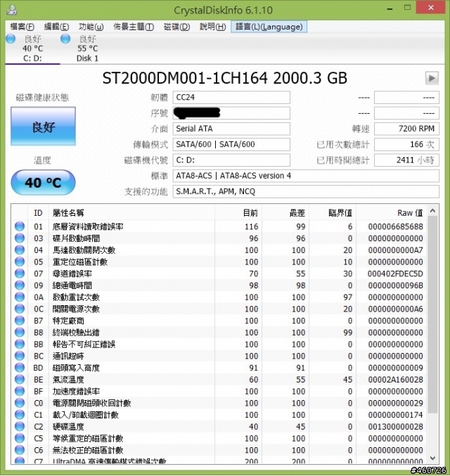This screenshot has height=476, width=450.
Task: Click blue health orb above Disk 1
Action: tap(65, 39)
